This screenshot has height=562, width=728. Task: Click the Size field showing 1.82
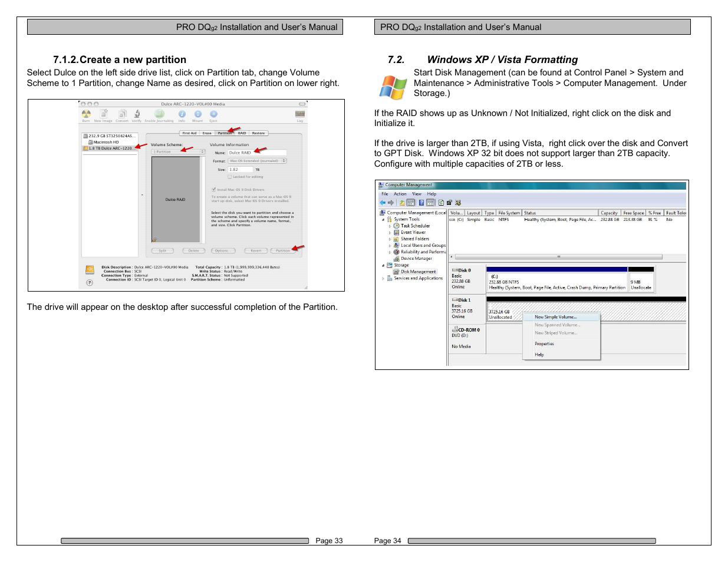[241, 169]
